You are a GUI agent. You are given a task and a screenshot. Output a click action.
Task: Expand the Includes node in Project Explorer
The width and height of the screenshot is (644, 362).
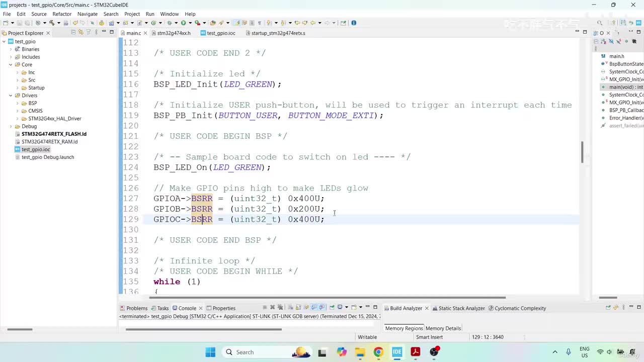click(x=11, y=57)
